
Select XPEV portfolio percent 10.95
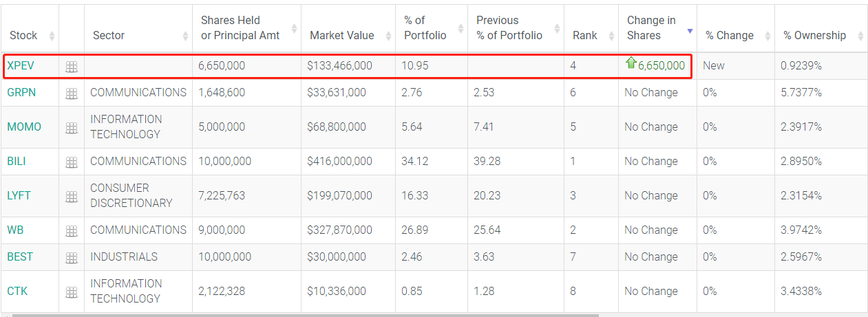(x=415, y=66)
